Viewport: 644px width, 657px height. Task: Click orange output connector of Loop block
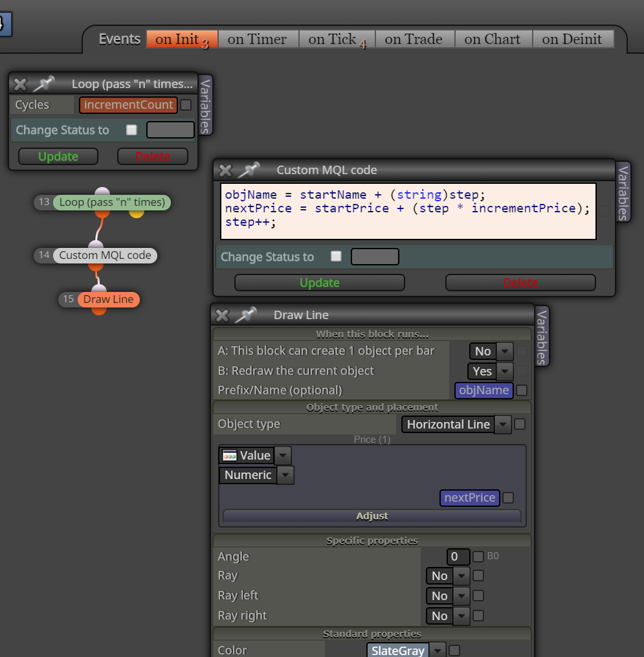pyautogui.click(x=102, y=213)
